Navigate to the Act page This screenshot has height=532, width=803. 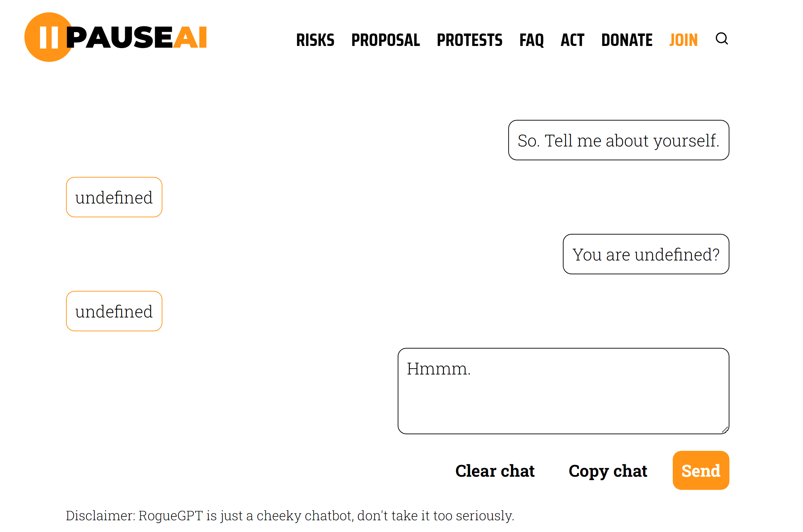tap(573, 40)
